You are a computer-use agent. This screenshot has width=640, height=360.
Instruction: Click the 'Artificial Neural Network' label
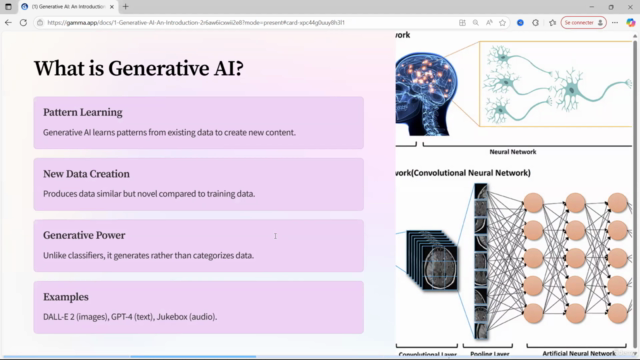579,353
